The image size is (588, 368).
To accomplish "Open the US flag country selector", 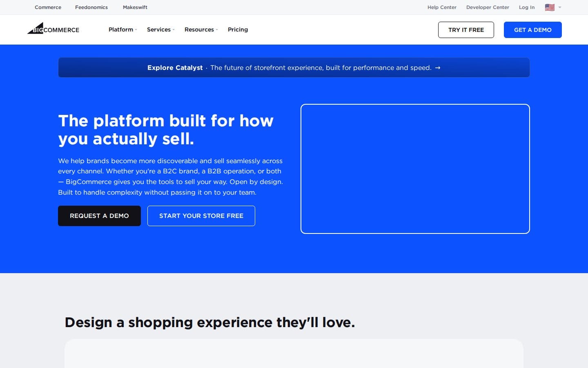I will pos(550,7).
